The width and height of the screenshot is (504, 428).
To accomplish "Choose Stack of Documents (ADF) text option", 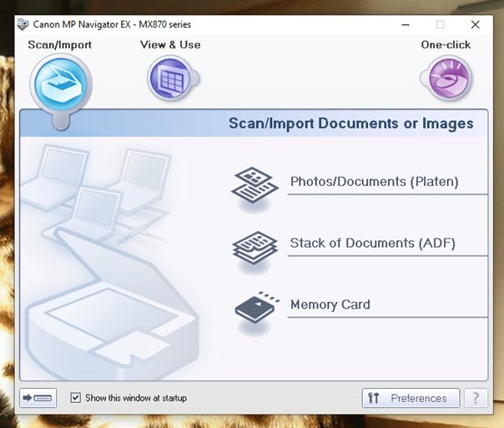I will point(372,244).
